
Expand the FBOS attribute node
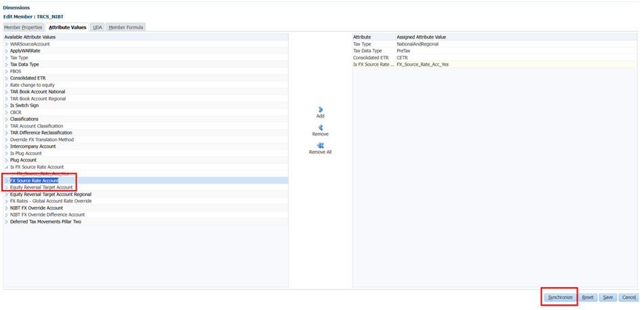click(x=7, y=71)
